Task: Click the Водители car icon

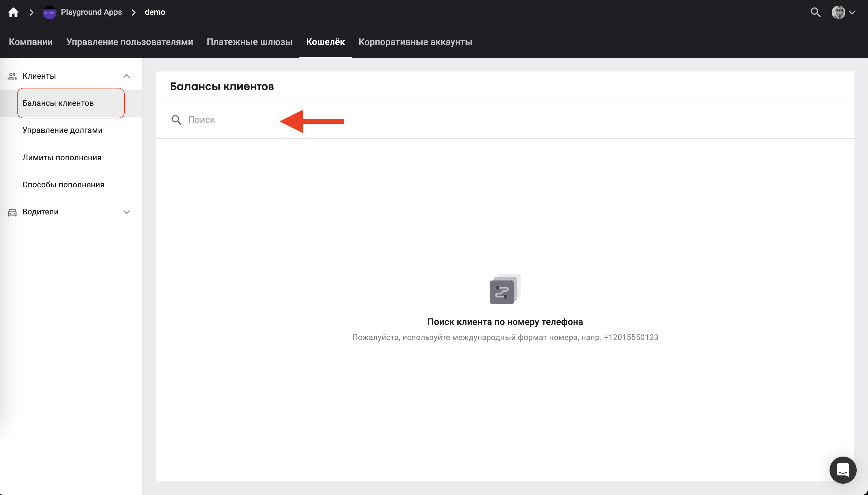Action: coord(12,212)
